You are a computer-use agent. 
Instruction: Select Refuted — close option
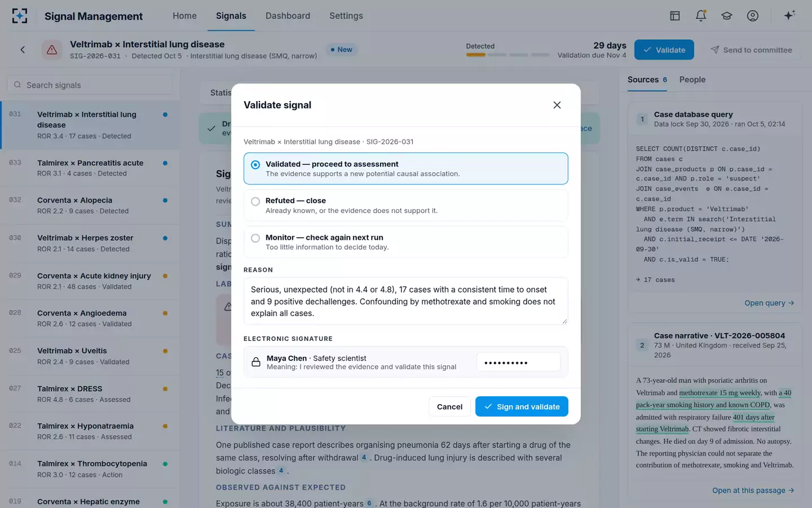(405, 205)
